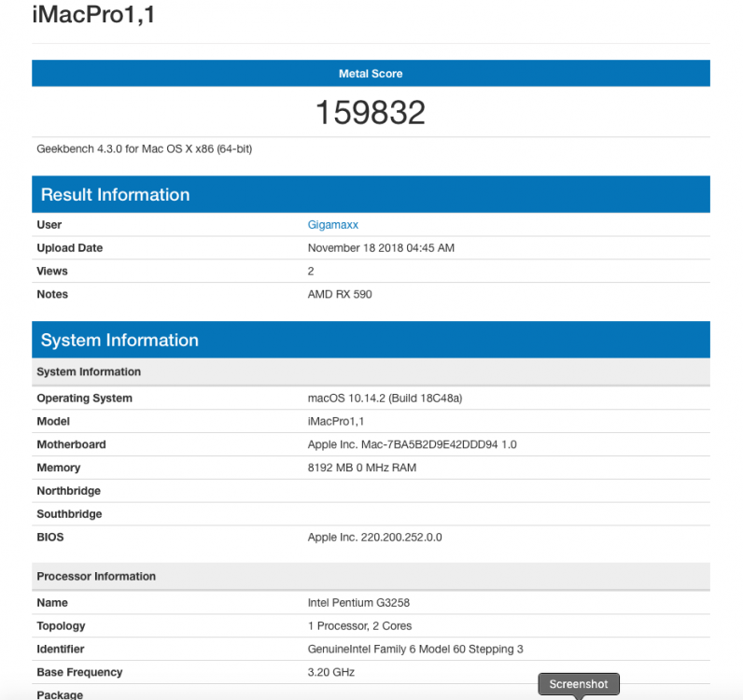Viewport: 743px width, 700px height.
Task: Select the Result Information section header
Action: coord(371,194)
